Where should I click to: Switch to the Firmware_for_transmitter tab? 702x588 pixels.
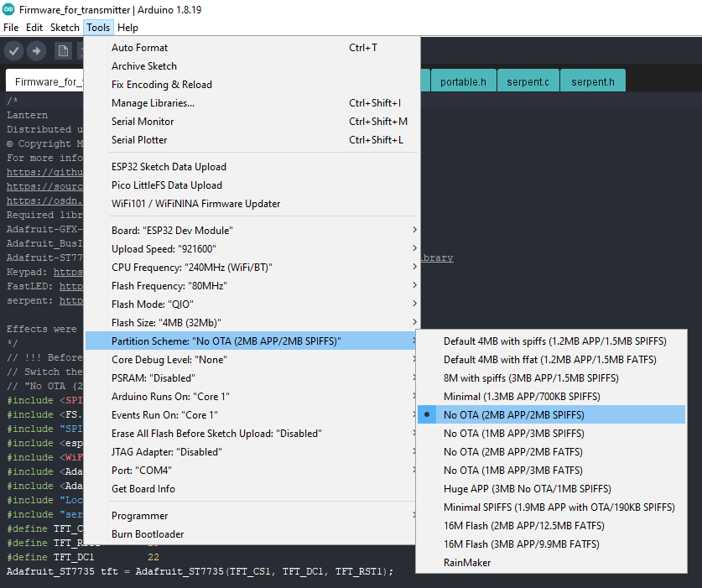tap(44, 81)
